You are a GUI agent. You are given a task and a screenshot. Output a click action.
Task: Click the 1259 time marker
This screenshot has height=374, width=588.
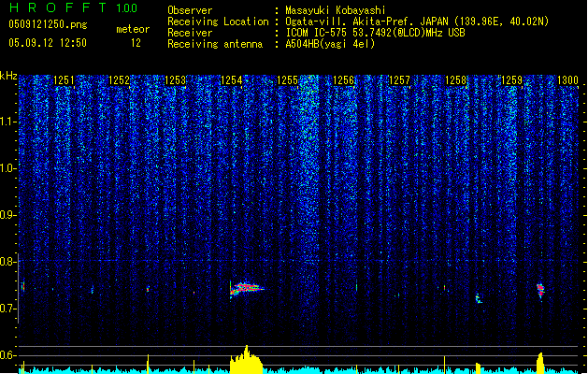(x=511, y=80)
